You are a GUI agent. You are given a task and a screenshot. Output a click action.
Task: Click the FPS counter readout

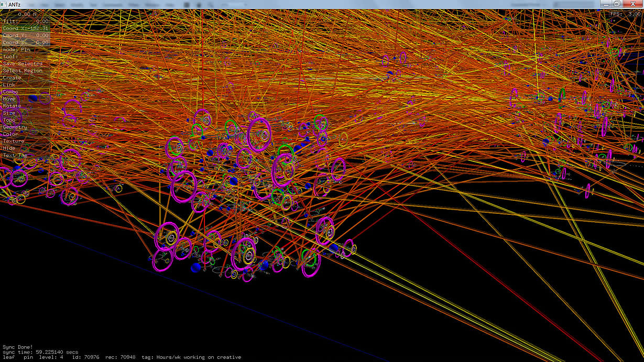pos(622,14)
